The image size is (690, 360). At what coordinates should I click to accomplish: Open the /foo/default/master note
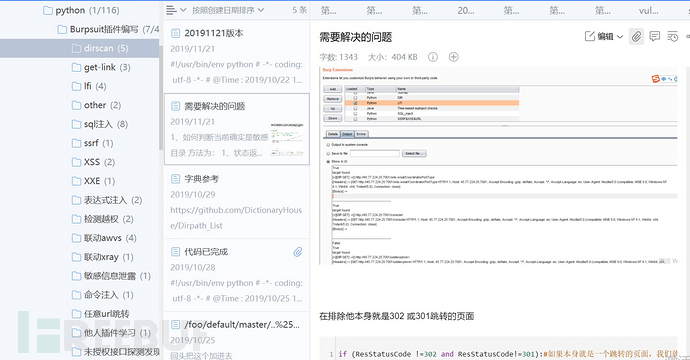[x=237, y=336]
